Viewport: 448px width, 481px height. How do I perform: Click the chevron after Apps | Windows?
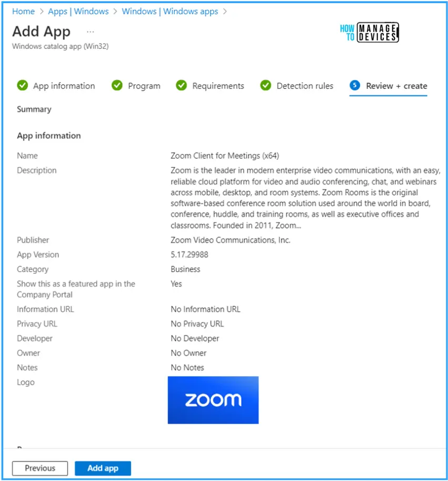pyautogui.click(x=115, y=12)
